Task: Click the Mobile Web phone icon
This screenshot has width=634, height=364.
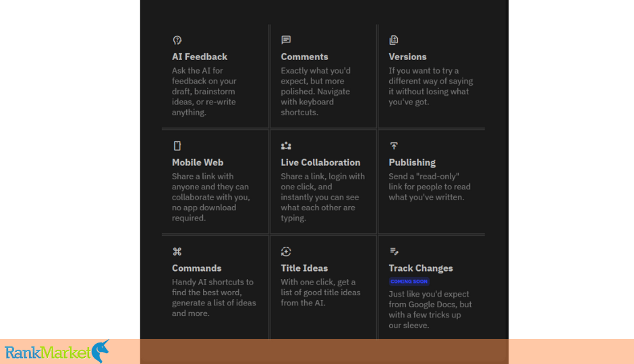Action: click(x=177, y=146)
